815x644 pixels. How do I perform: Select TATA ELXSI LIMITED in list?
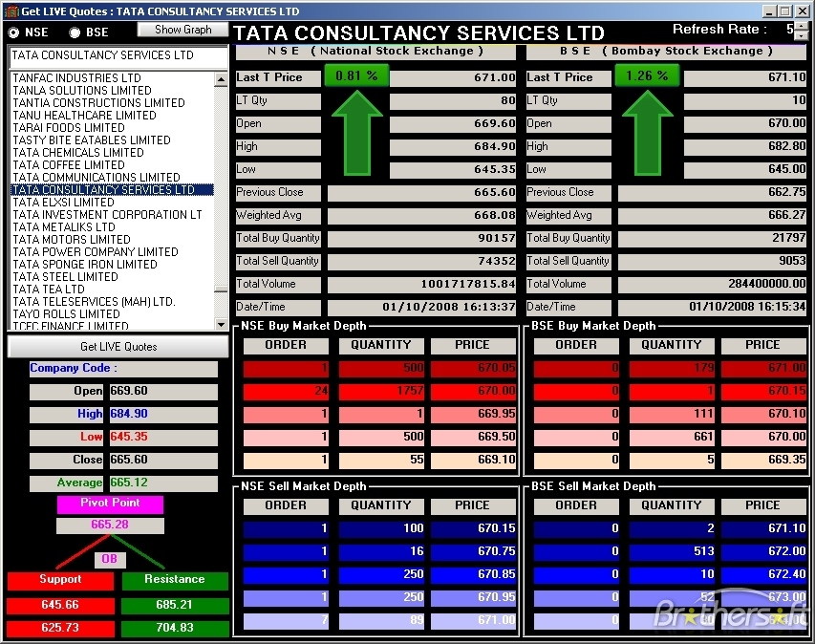113,203
